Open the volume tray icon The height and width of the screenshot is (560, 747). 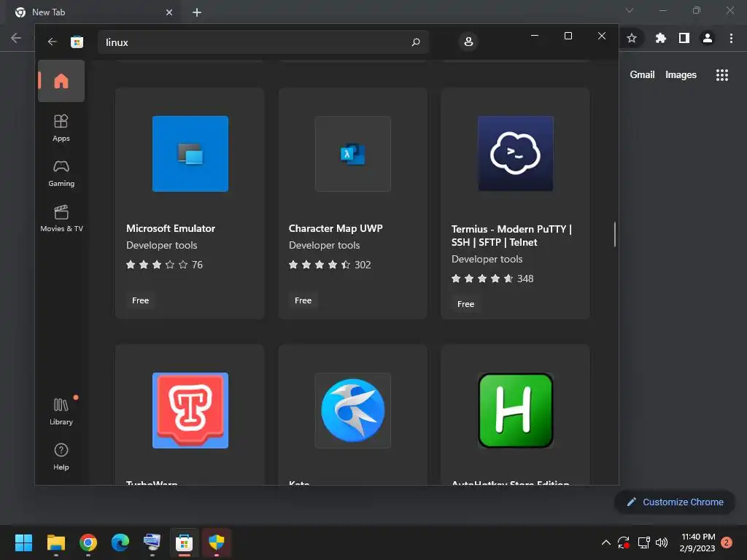click(x=662, y=542)
